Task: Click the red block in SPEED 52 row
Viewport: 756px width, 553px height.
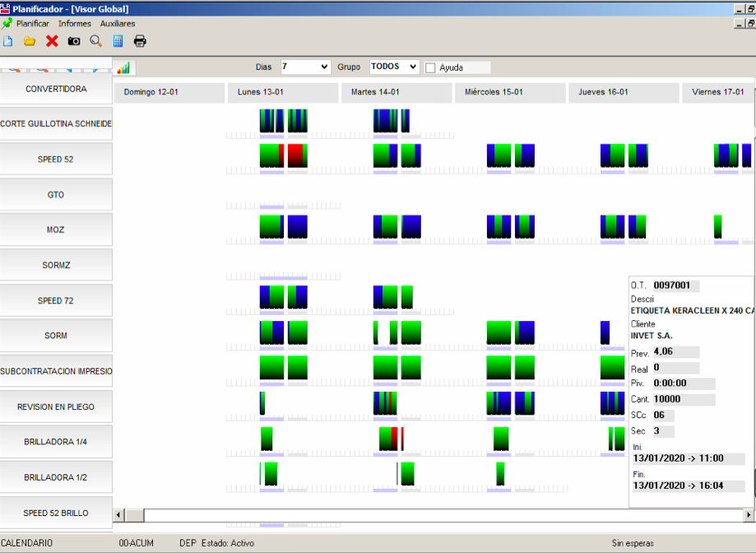Action: [x=297, y=156]
